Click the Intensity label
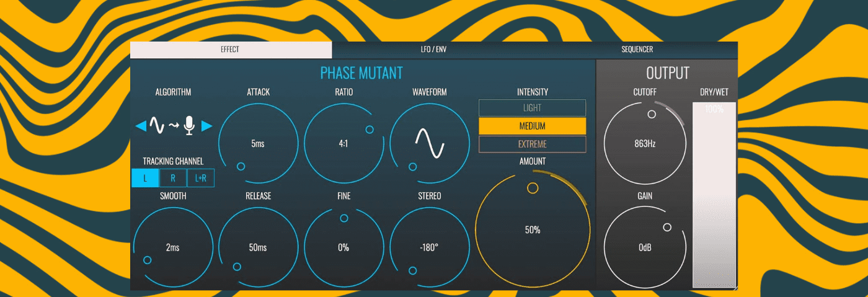The width and height of the screenshot is (868, 297). click(533, 92)
